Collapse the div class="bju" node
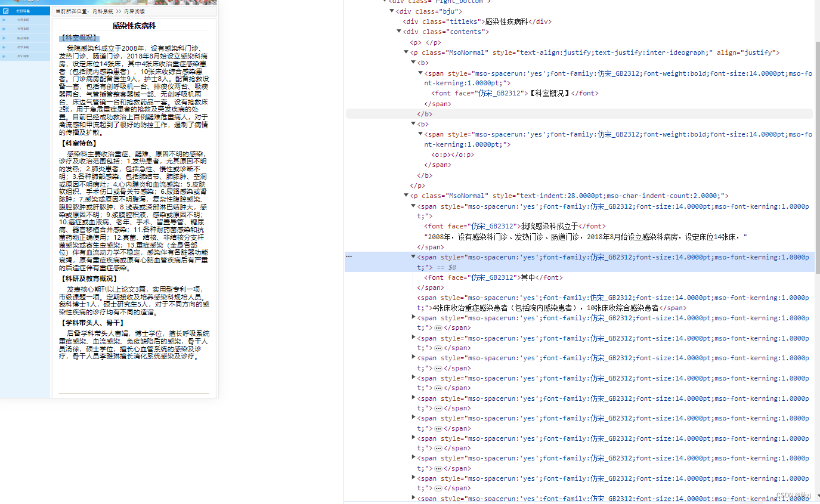This screenshot has height=504, width=820. tap(392, 11)
